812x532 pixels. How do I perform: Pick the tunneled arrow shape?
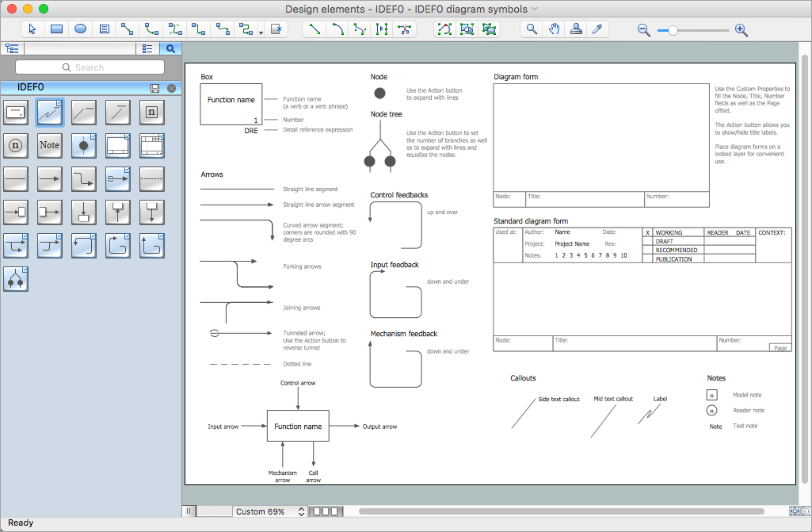pos(118,179)
